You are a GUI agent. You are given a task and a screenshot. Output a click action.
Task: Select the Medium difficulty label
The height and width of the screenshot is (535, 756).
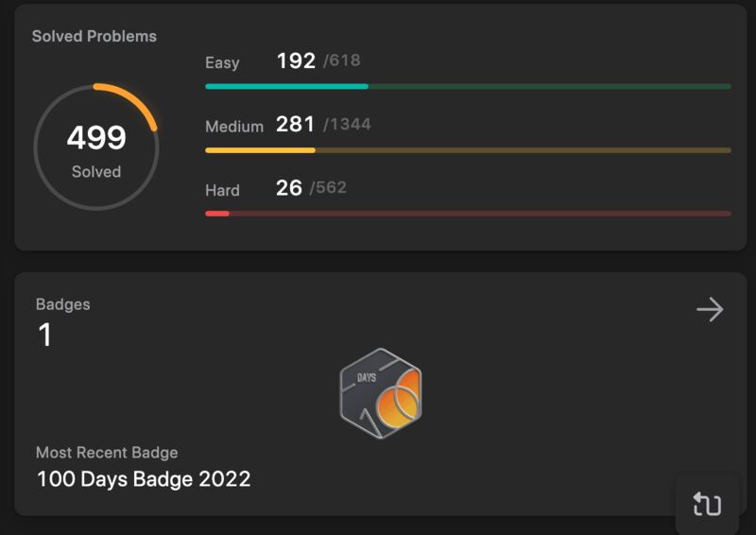234,127
